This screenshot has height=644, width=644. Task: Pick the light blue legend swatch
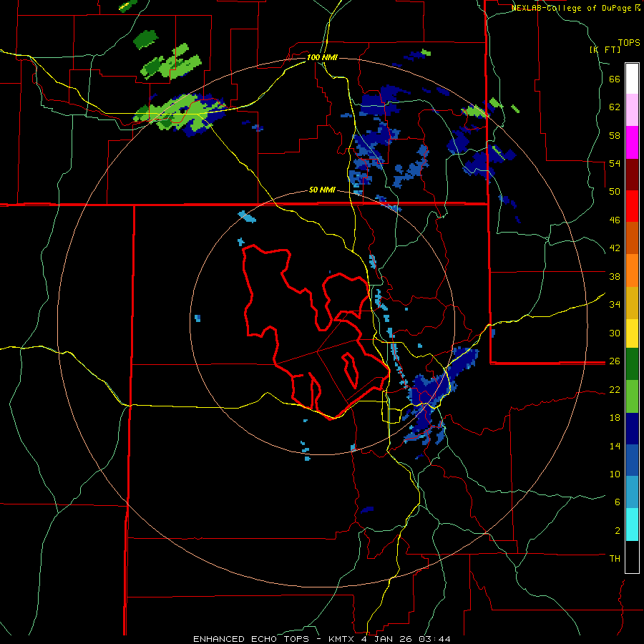632,492
